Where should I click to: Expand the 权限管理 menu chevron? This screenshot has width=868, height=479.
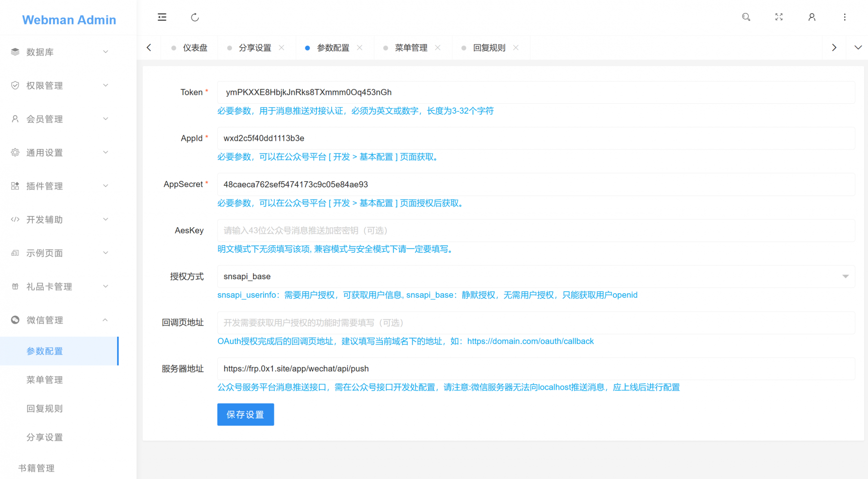pos(106,85)
